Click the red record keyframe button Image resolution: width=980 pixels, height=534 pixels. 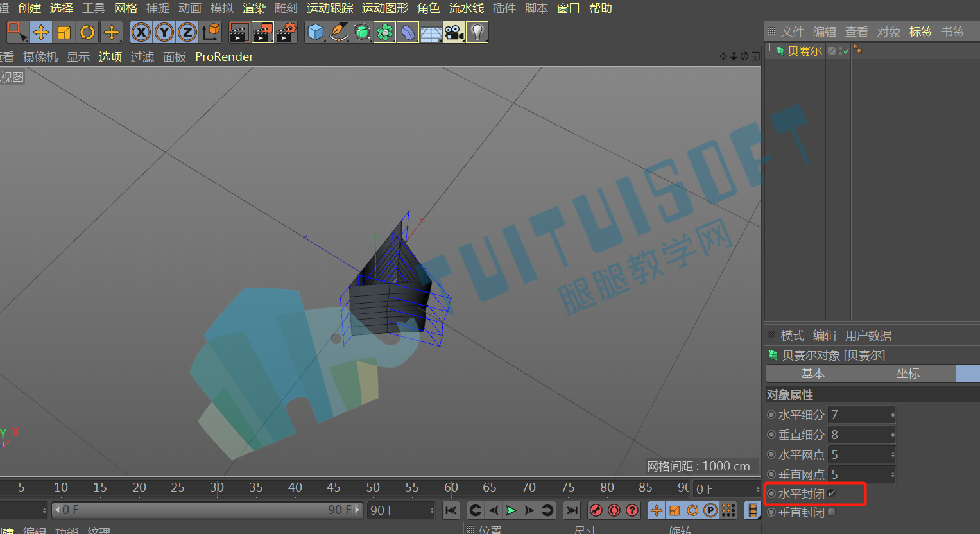596,510
